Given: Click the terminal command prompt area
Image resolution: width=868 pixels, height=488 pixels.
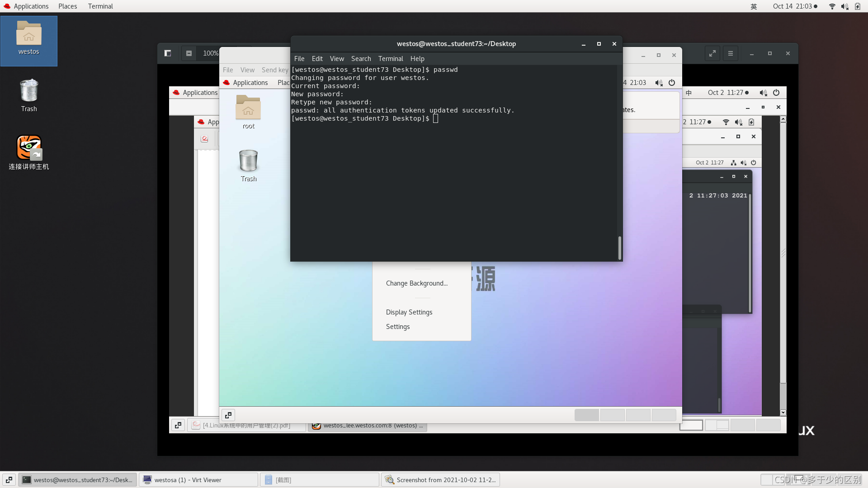Looking at the screenshot, I should pos(435,118).
